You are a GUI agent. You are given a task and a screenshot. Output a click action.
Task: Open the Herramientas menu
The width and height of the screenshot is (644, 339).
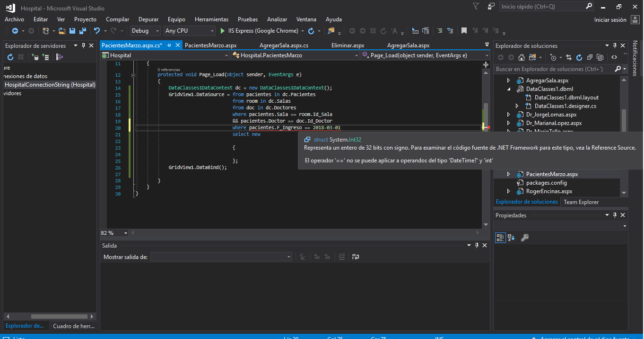[x=211, y=19]
